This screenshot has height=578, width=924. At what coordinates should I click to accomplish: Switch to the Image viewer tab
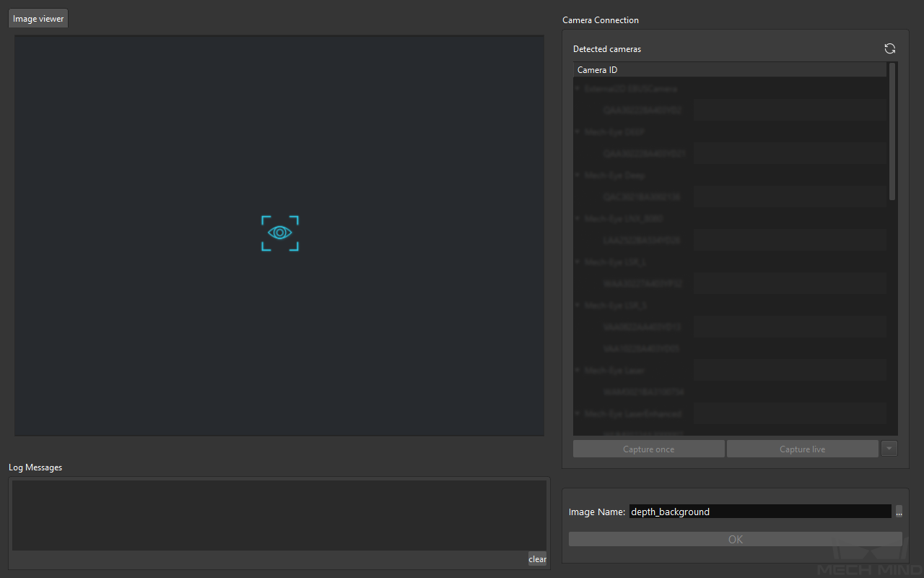[38, 19]
